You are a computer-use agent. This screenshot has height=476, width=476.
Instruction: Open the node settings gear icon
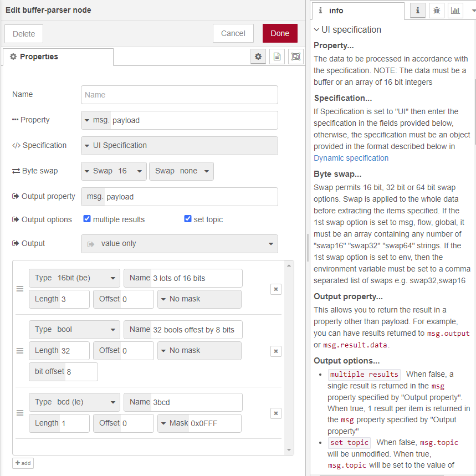click(258, 57)
